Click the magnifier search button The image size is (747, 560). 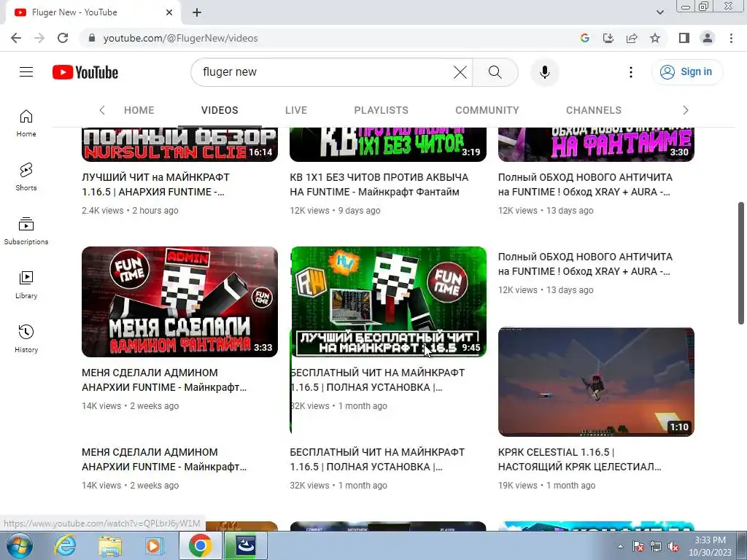pos(495,72)
